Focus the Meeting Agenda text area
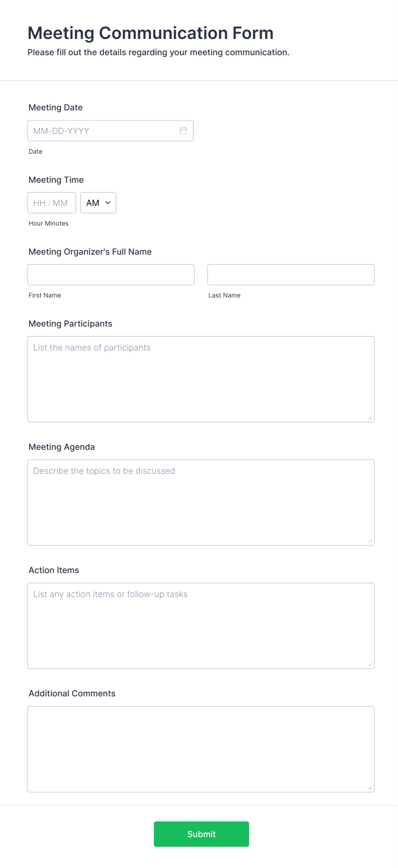Screen dimensions: 398x868 click(201, 501)
